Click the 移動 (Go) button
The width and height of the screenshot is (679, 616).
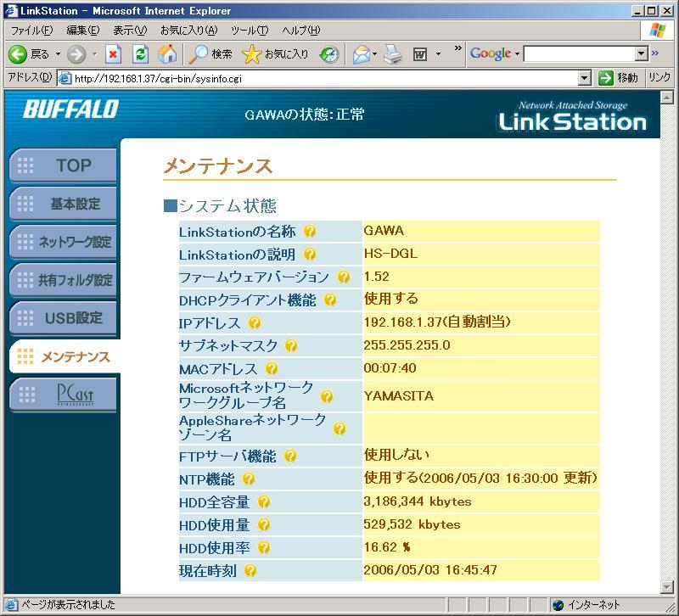pyautogui.click(x=618, y=78)
